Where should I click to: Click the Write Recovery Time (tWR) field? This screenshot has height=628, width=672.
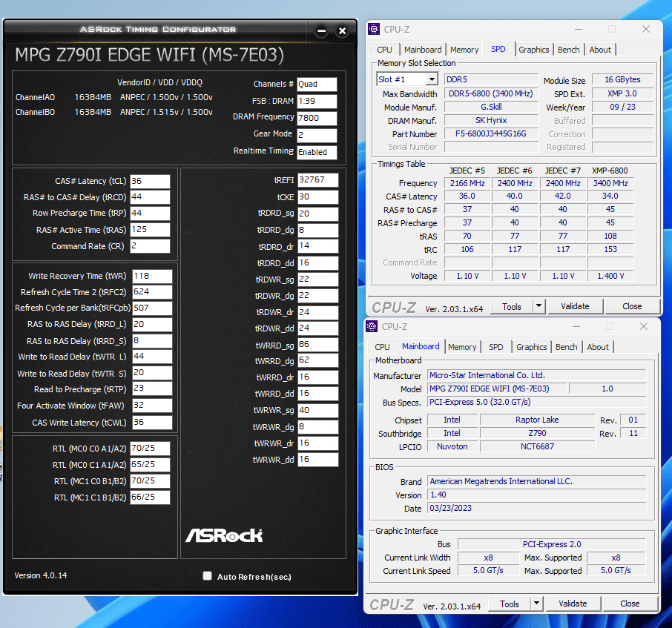[152, 277]
